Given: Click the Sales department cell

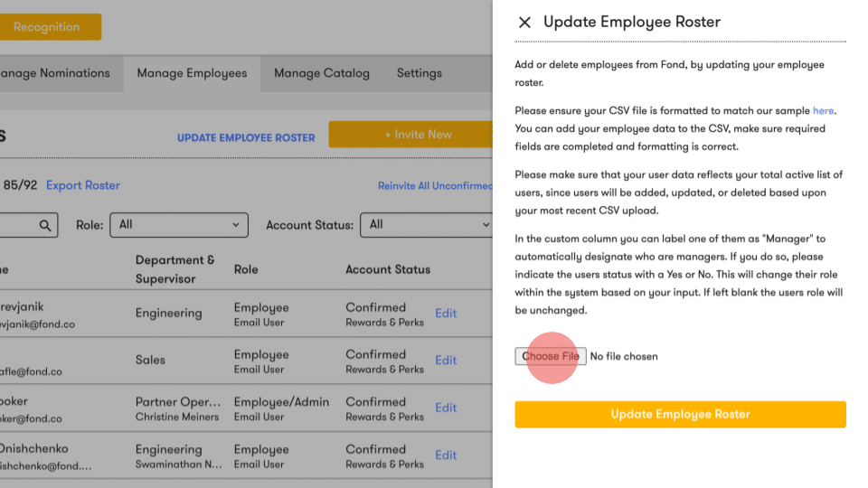Looking at the screenshot, I should coord(150,360).
